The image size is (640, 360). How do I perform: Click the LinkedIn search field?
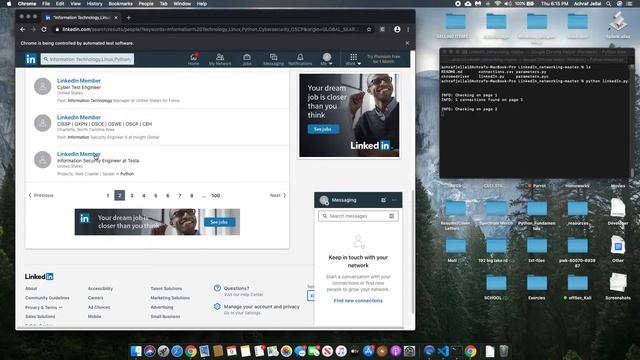point(87,59)
